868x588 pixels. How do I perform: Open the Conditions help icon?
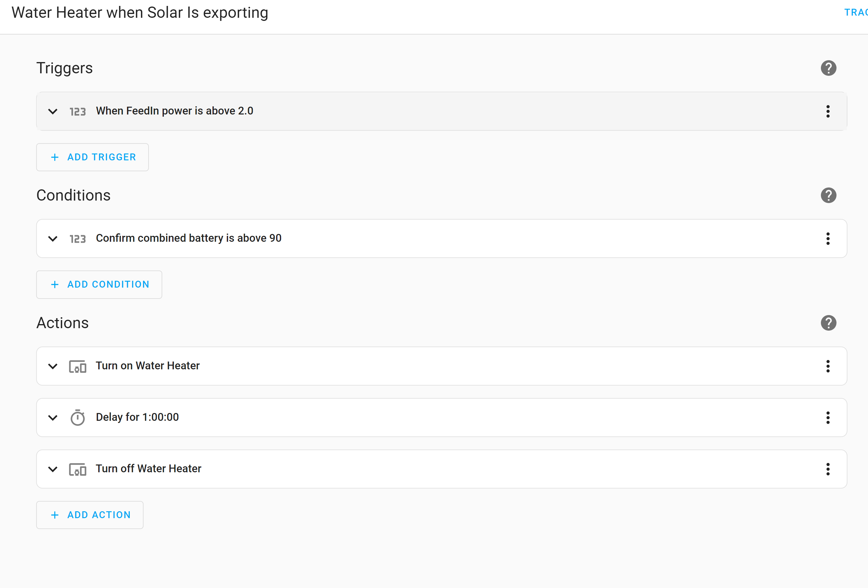click(828, 195)
